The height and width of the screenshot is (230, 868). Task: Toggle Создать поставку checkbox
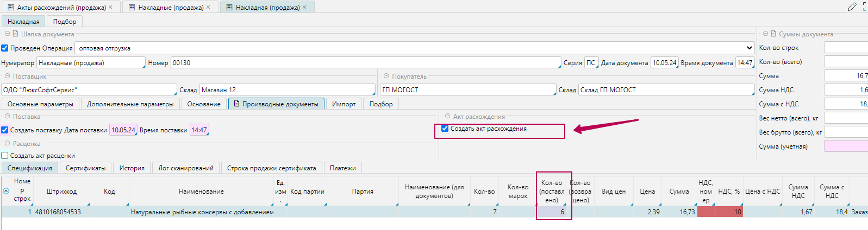(x=5, y=130)
